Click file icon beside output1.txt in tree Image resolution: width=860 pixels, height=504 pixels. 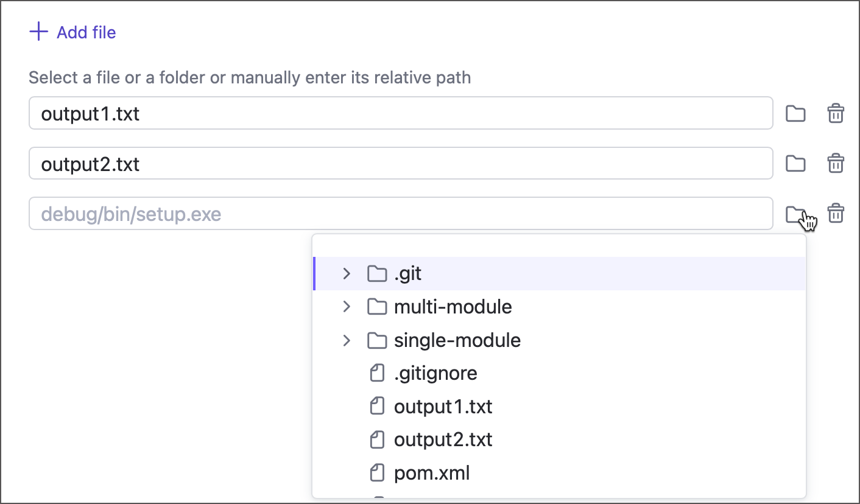[x=378, y=406]
